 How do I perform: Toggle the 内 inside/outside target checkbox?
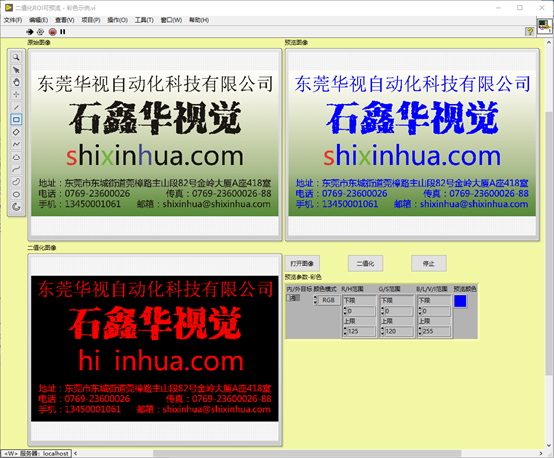(x=293, y=298)
